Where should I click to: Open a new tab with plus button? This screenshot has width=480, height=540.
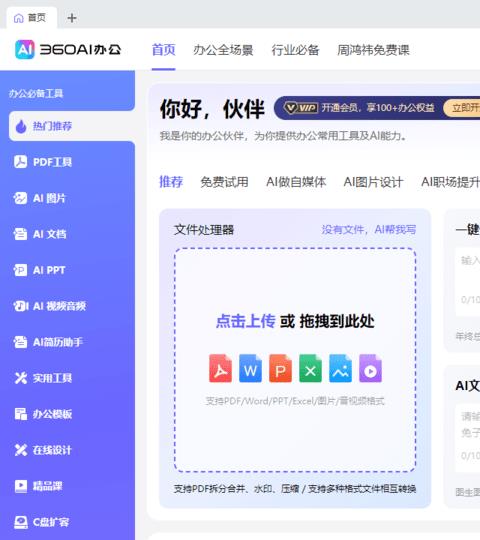coord(72,18)
